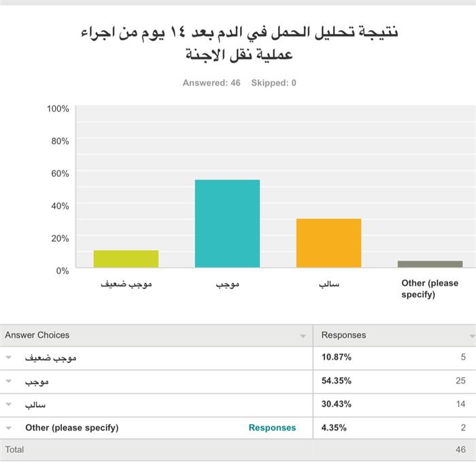This screenshot has height=476, width=476.
Task: Expand the موجب ضعيف answer row
Action: [x=9, y=358]
